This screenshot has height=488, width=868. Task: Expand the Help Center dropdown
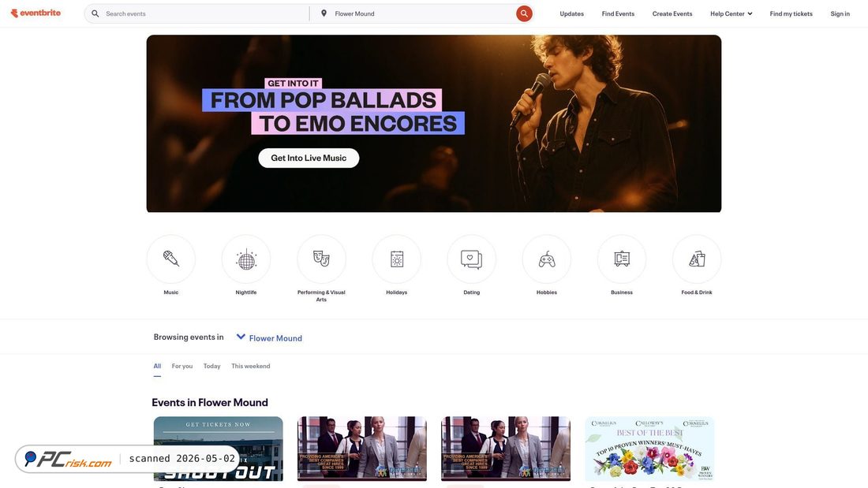pos(731,14)
